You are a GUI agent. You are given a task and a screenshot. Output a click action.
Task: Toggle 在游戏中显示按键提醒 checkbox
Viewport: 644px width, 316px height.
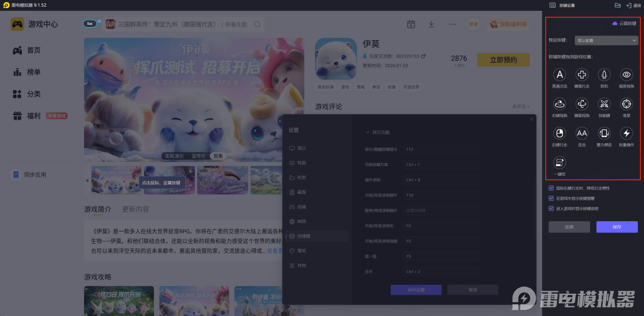click(551, 198)
